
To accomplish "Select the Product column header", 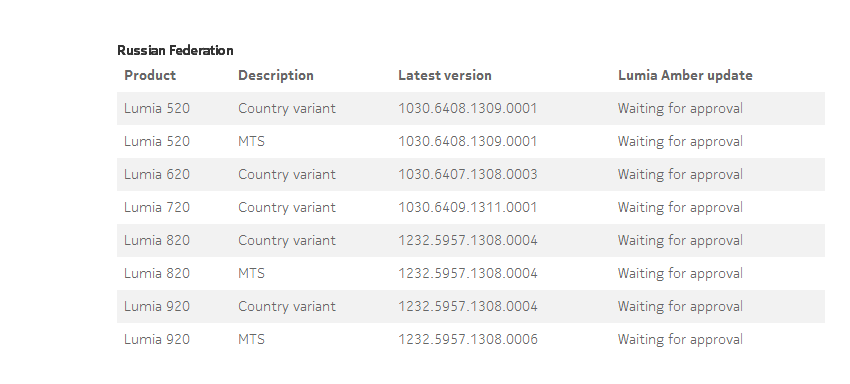I will 150,75.
